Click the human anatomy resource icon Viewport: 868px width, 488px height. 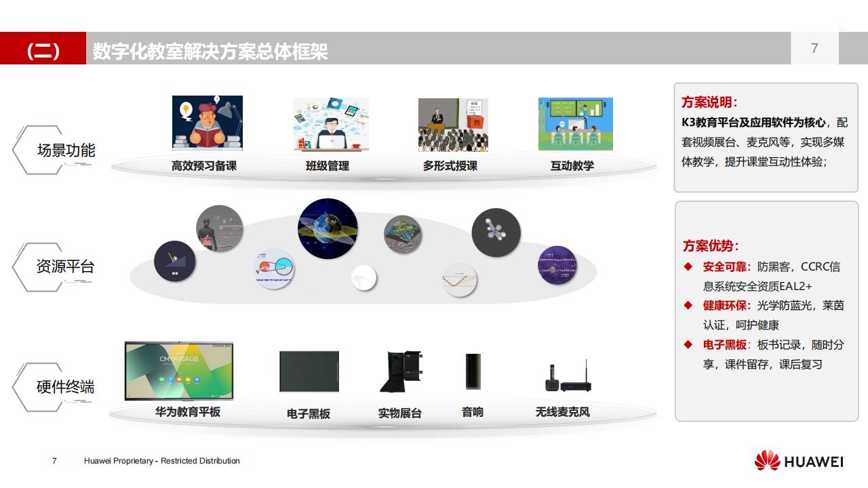tap(218, 228)
